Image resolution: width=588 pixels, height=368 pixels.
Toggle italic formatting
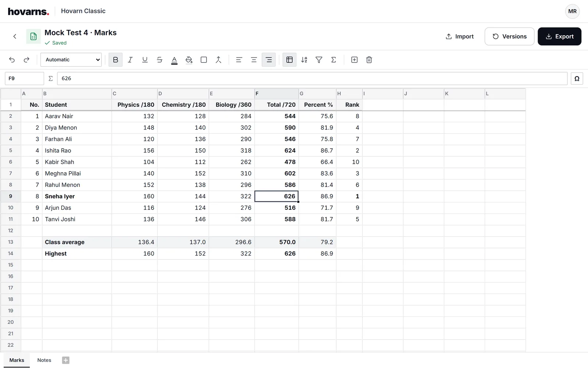click(x=130, y=60)
